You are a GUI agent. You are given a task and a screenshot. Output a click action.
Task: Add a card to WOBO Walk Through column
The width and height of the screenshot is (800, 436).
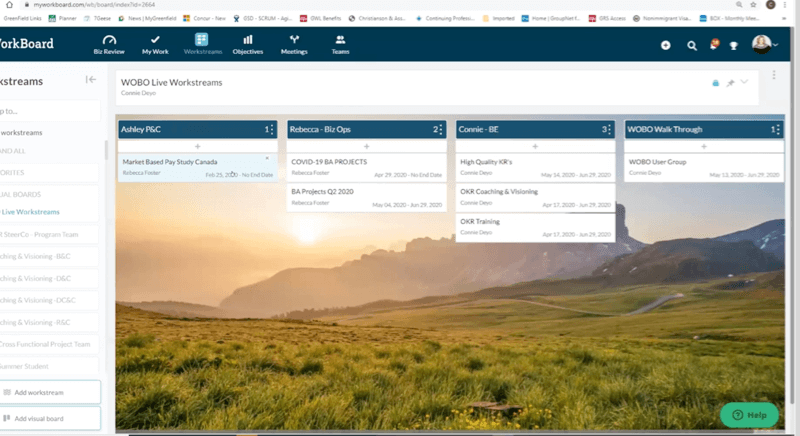click(704, 146)
